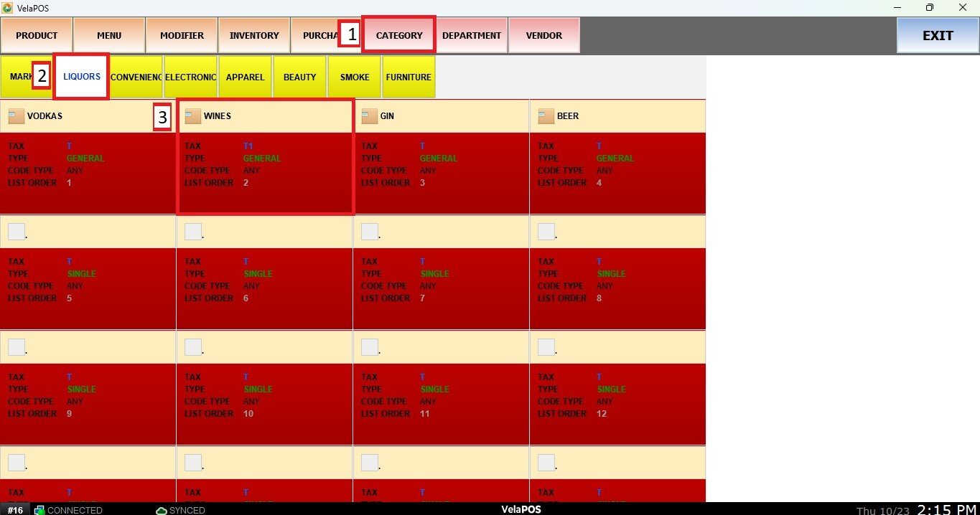This screenshot has height=515, width=980.
Task: Select the MODIFIER tab
Action: (x=182, y=35)
